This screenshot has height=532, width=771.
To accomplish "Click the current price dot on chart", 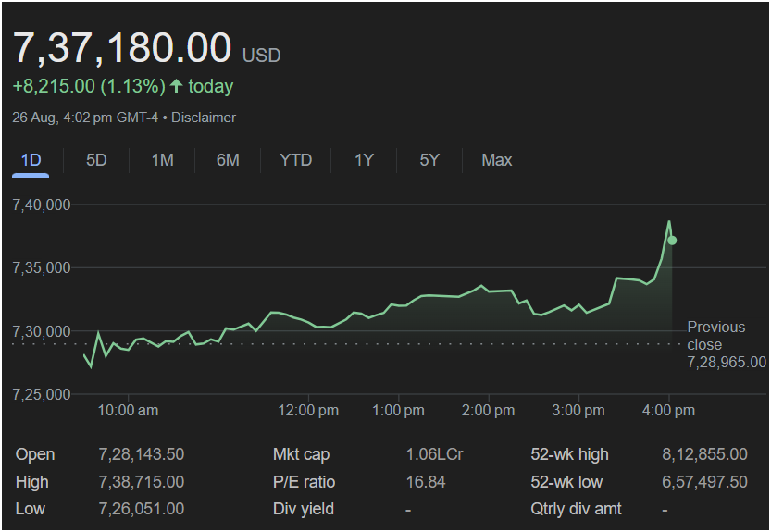I will click(672, 241).
